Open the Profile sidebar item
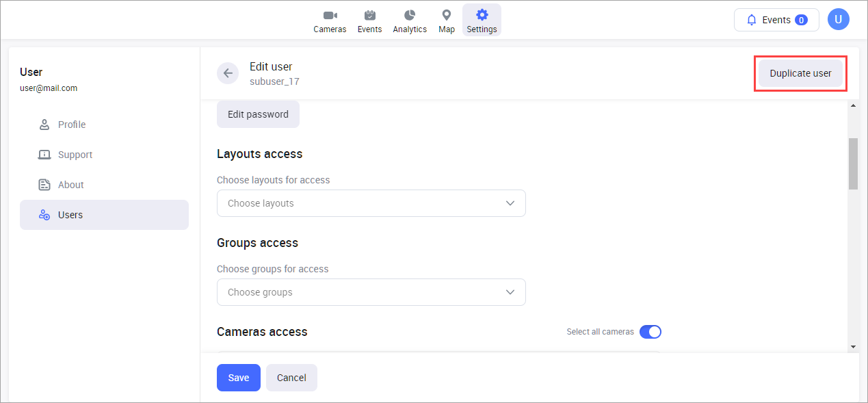 (x=72, y=125)
